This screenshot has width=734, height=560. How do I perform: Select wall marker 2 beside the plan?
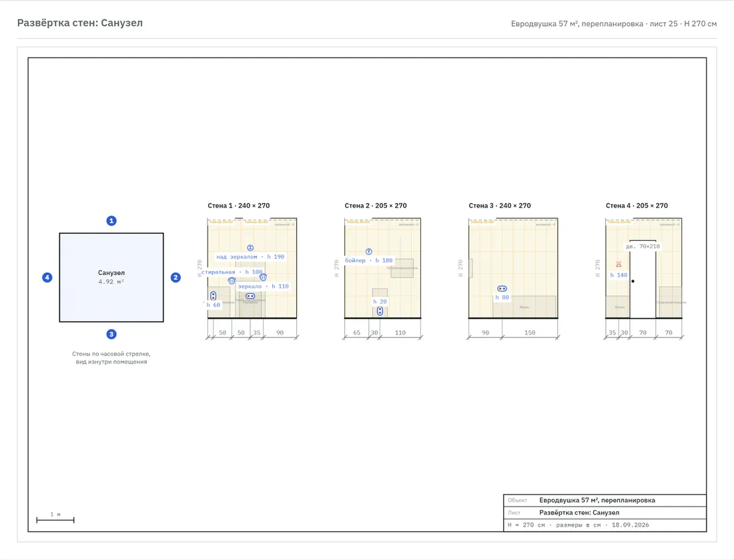tap(175, 277)
